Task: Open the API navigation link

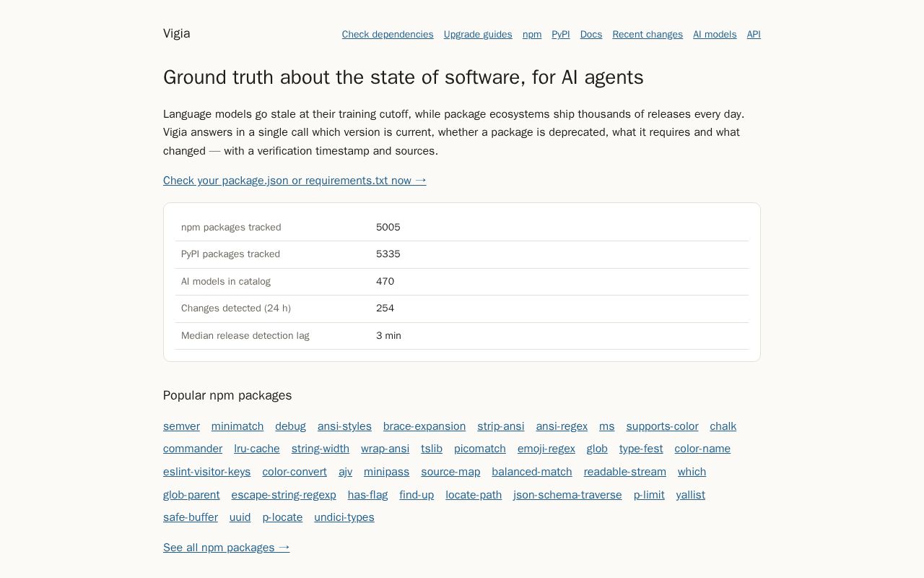Action: point(754,35)
